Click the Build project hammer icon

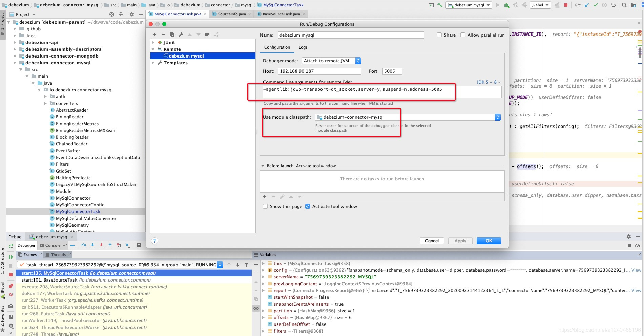(x=440, y=5)
